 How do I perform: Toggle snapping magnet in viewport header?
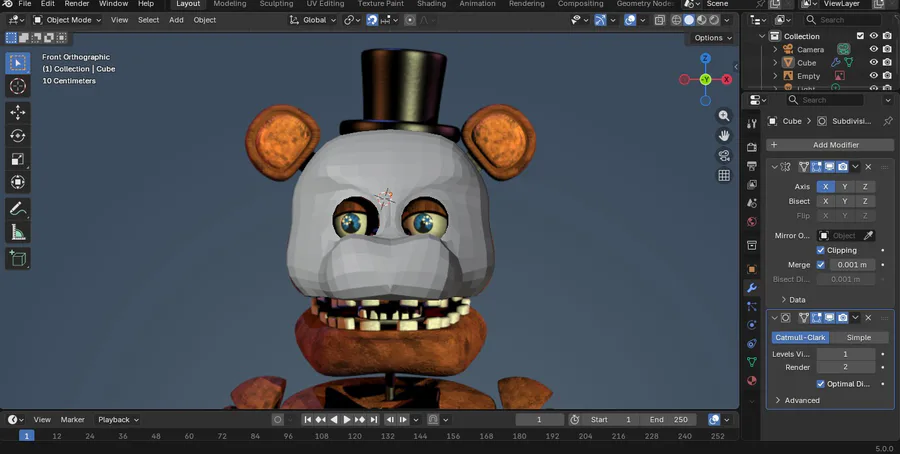coord(372,20)
